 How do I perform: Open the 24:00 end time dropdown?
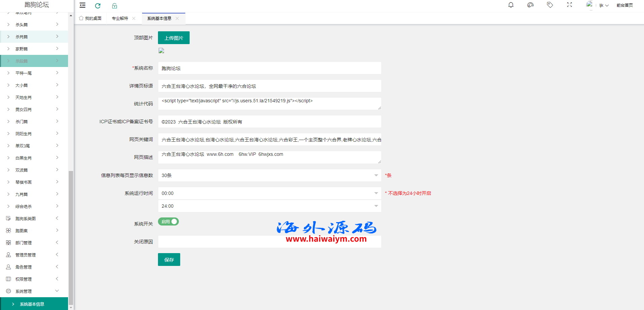tap(269, 206)
